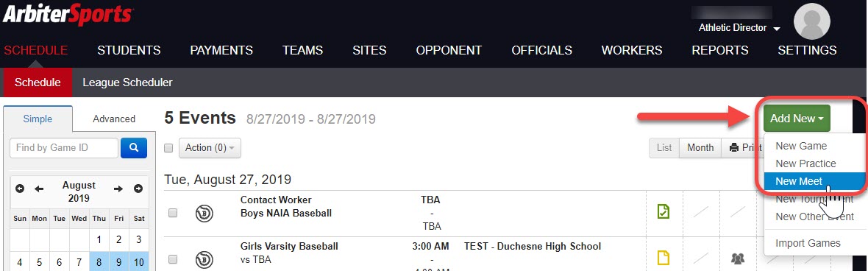Jump forward a year with circled right arrow
Image resolution: width=868 pixels, height=271 pixels.
pyautogui.click(x=138, y=189)
